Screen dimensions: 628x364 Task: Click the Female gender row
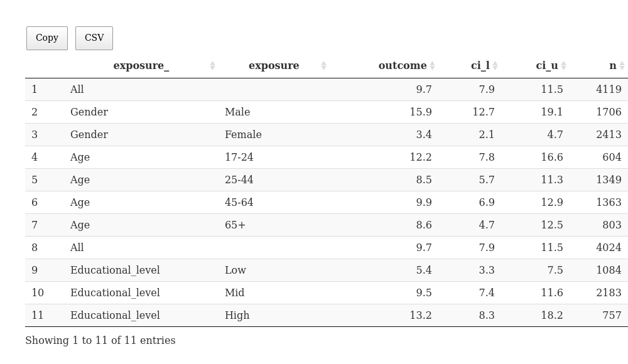(x=327, y=134)
